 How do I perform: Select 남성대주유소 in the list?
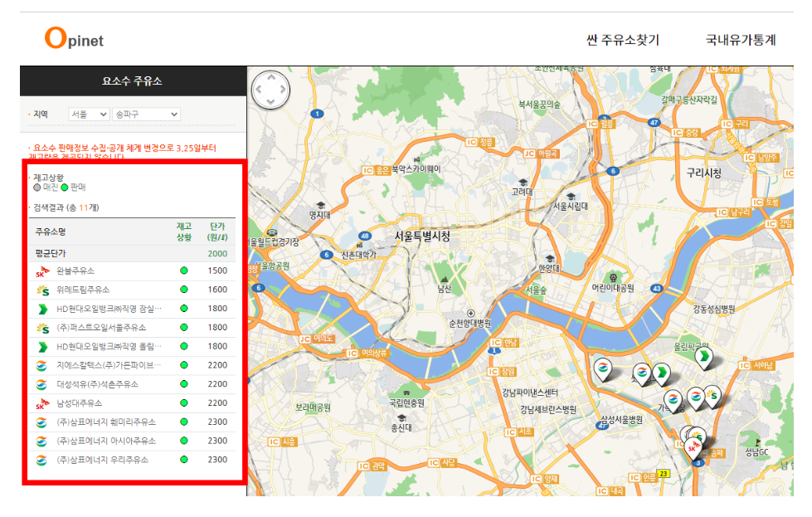tap(80, 403)
